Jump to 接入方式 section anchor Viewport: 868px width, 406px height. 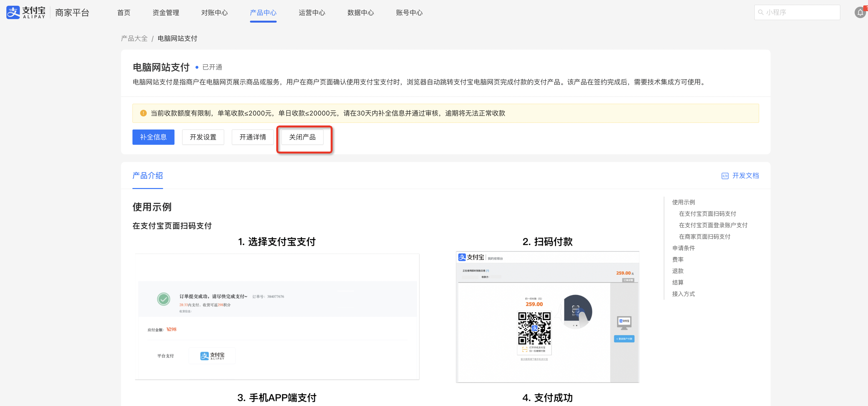coord(683,294)
